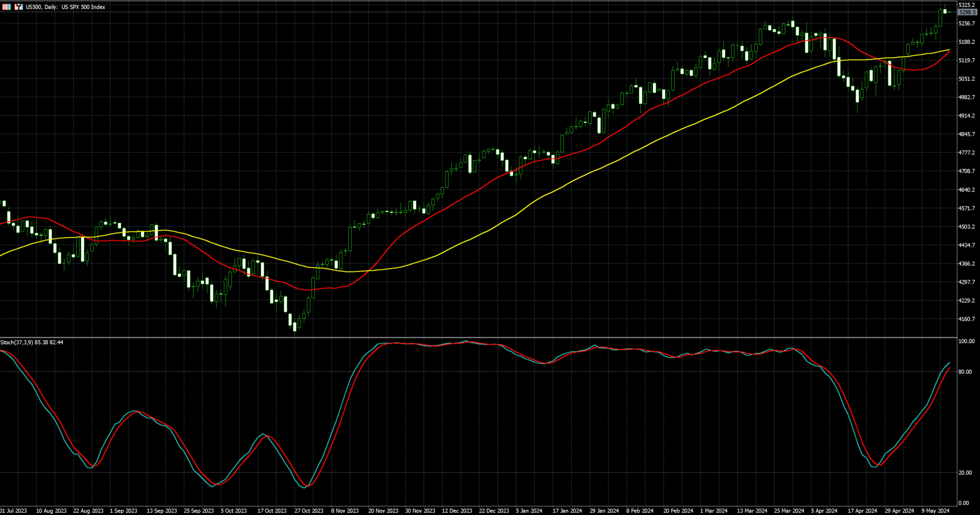
Task: Click the US500 Daily chart title text
Action: [65, 7]
